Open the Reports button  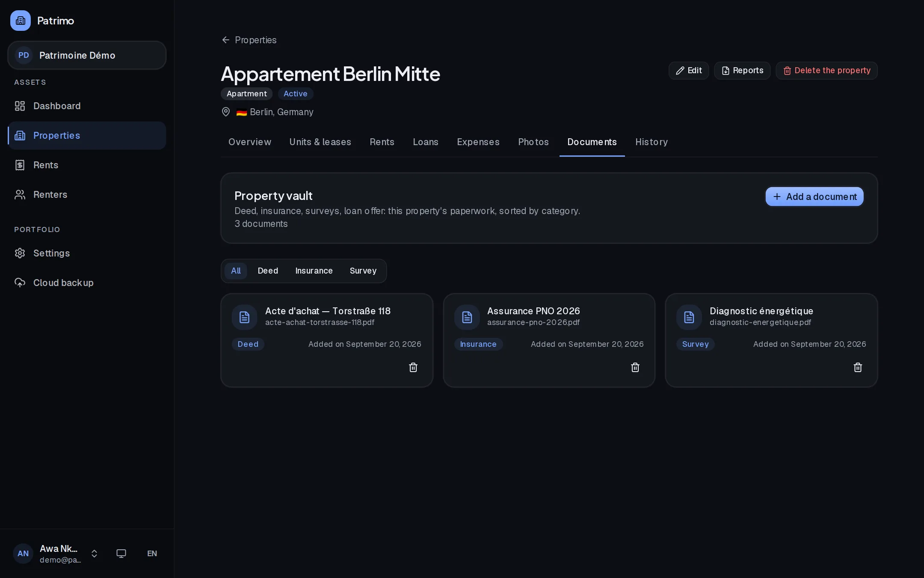(742, 71)
